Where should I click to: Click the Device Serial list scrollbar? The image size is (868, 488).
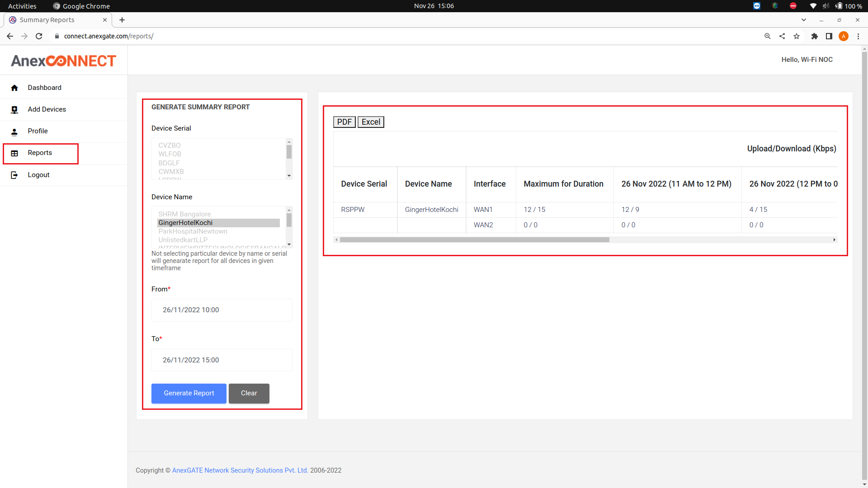tap(289, 152)
